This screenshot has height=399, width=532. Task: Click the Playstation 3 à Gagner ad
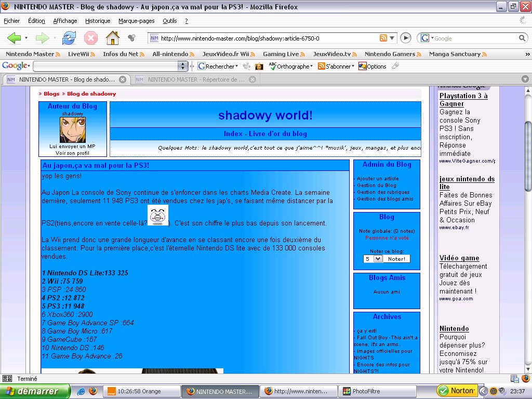coord(463,100)
